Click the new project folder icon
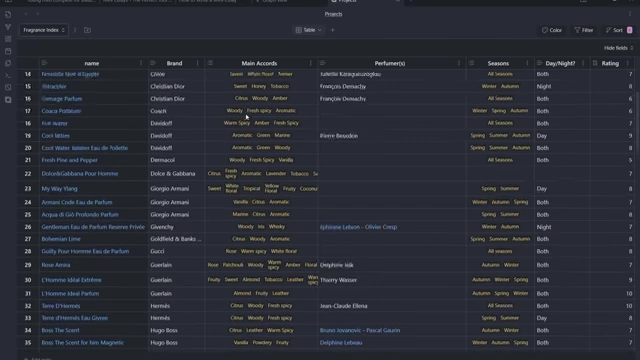 (x=87, y=30)
